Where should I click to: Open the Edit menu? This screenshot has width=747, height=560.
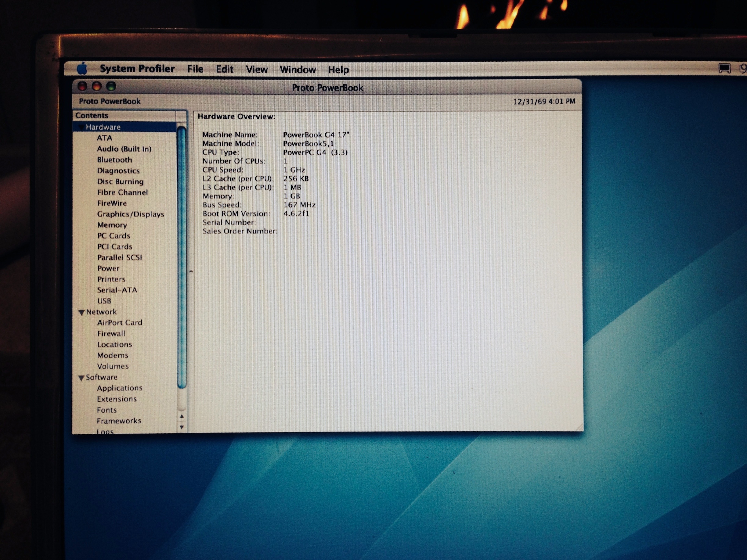coord(225,69)
